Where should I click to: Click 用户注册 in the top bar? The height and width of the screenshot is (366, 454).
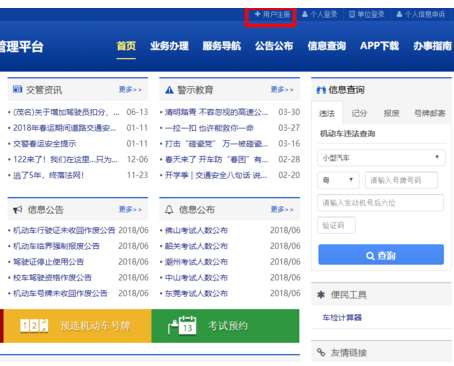pyautogui.click(x=272, y=14)
